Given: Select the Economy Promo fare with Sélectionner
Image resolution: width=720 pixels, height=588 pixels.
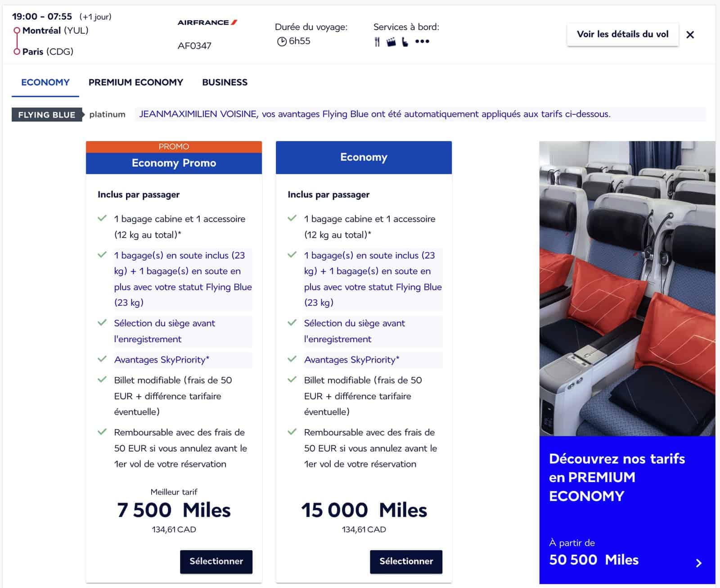Looking at the screenshot, I should point(216,561).
